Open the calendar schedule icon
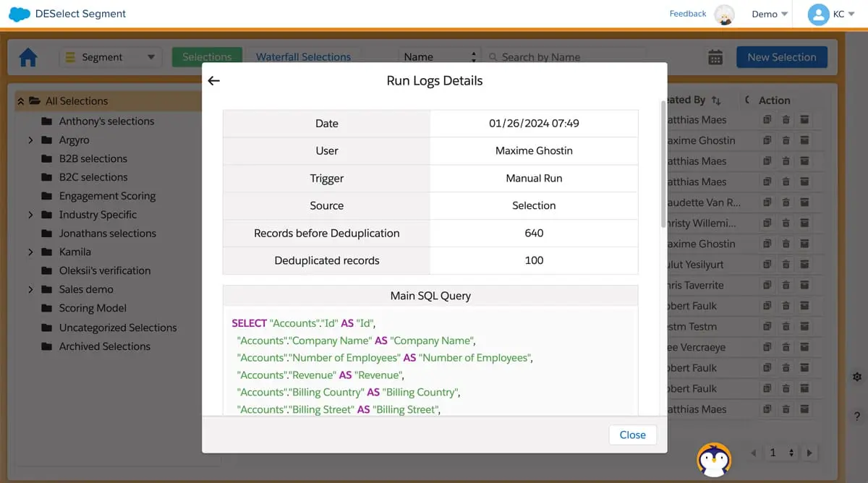Viewport: 868px width, 483px height. [x=715, y=58]
